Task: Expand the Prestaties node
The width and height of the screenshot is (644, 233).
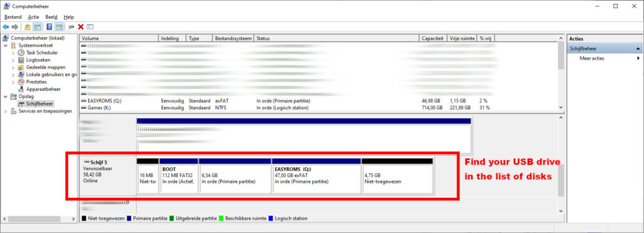Action: (x=13, y=82)
